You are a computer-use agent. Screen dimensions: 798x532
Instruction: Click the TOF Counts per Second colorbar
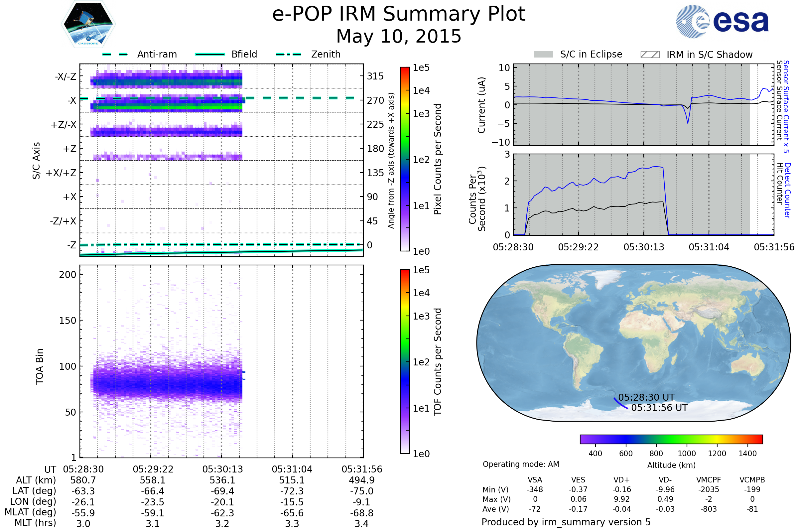[x=405, y=361]
